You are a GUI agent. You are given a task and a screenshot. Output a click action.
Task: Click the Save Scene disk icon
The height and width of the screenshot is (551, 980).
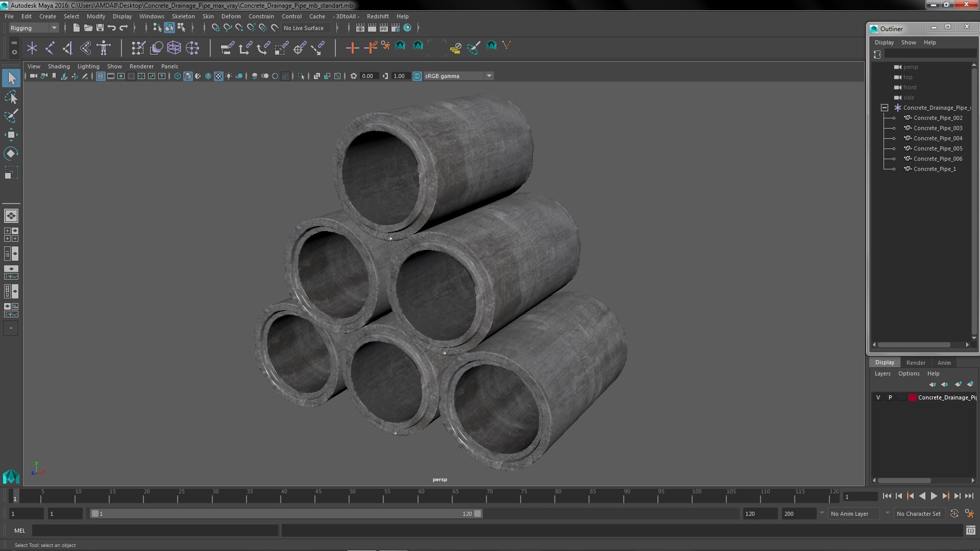pos(100,28)
